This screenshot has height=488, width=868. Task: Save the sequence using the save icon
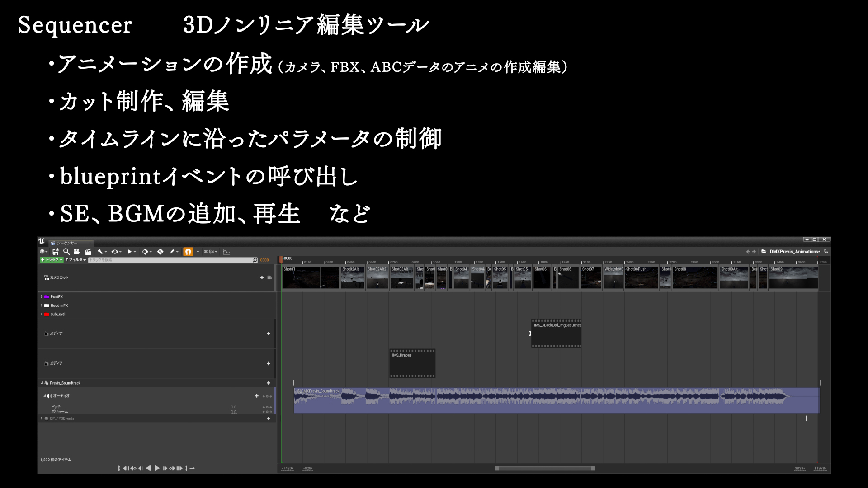(56, 252)
